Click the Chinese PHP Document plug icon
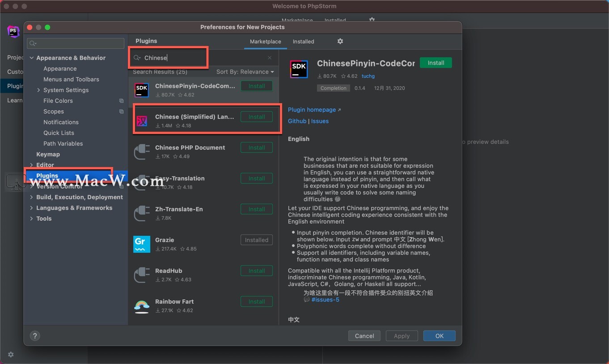Image resolution: width=609 pixels, height=364 pixels. [142, 152]
